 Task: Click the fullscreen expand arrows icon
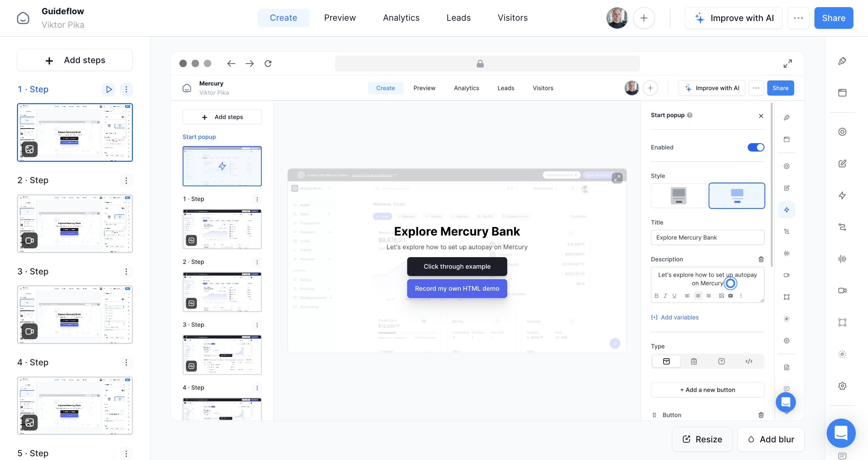[x=788, y=63]
